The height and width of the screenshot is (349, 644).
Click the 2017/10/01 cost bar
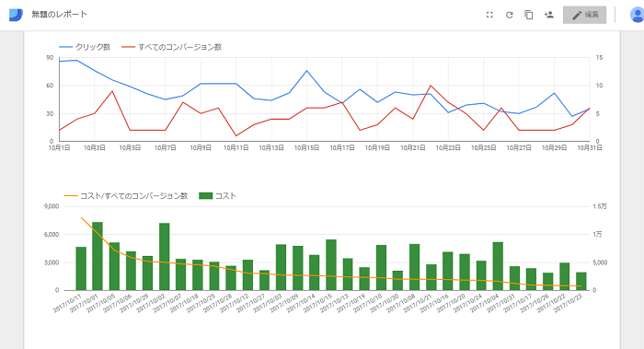coord(98,256)
